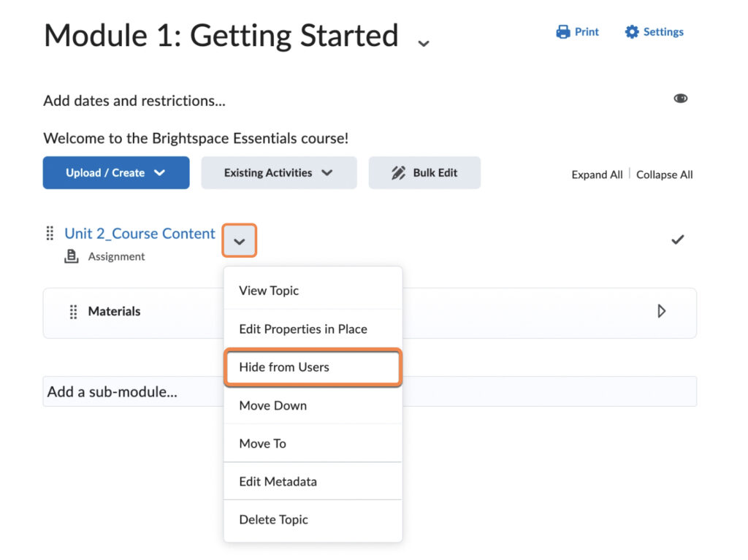Image resolution: width=748 pixels, height=560 pixels.
Task: Open the Upload / Create dropdown
Action: (x=116, y=173)
